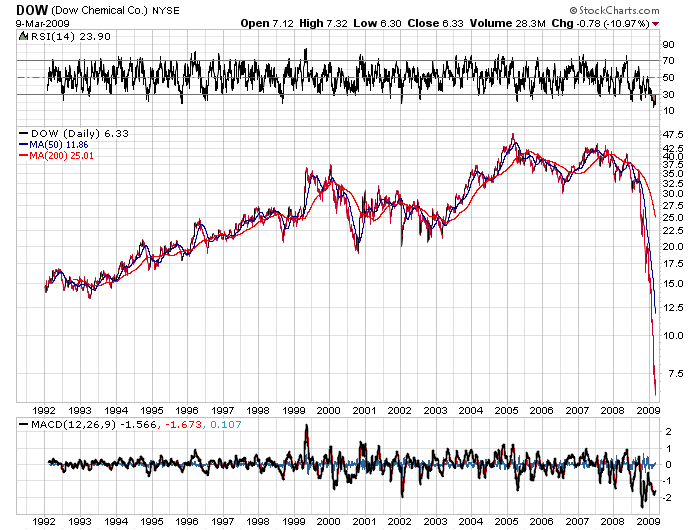Click the Volume 28.3M value
Image resolution: width=700 pixels, height=530 pixels.
click(x=508, y=23)
